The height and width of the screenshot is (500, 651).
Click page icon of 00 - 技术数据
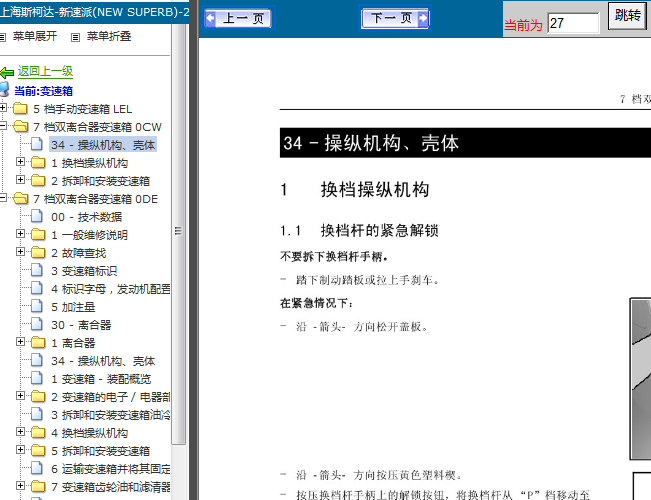[37, 216]
